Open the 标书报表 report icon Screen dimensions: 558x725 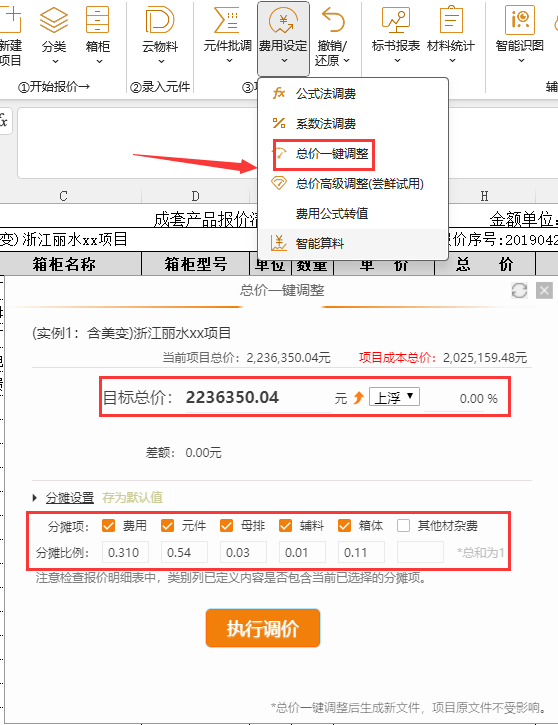pyautogui.click(x=396, y=20)
